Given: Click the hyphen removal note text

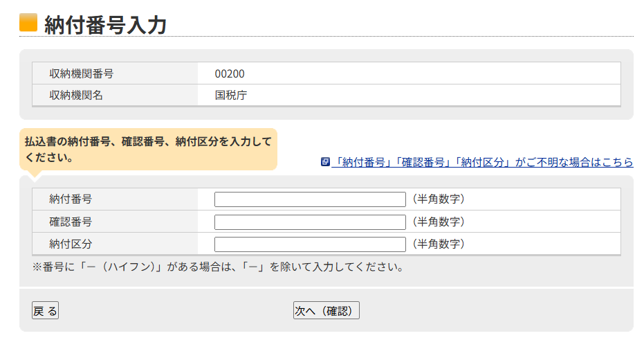Looking at the screenshot, I should click(218, 267).
